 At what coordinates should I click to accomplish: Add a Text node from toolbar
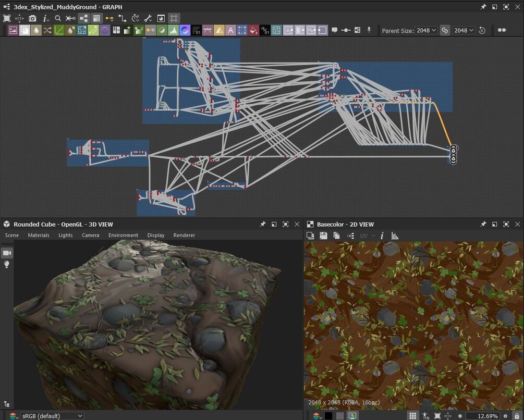[230, 30]
